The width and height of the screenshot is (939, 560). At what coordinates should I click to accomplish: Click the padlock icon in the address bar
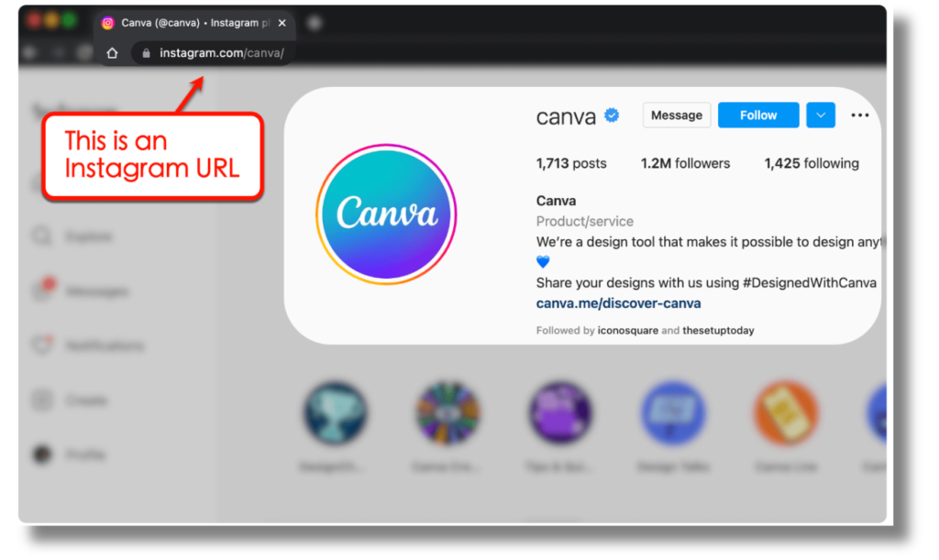coord(145,52)
